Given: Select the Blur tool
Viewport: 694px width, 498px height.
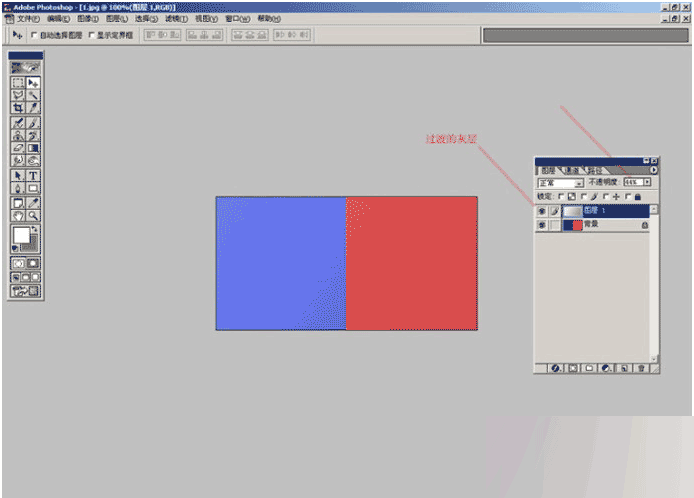Looking at the screenshot, I should coord(18,160).
